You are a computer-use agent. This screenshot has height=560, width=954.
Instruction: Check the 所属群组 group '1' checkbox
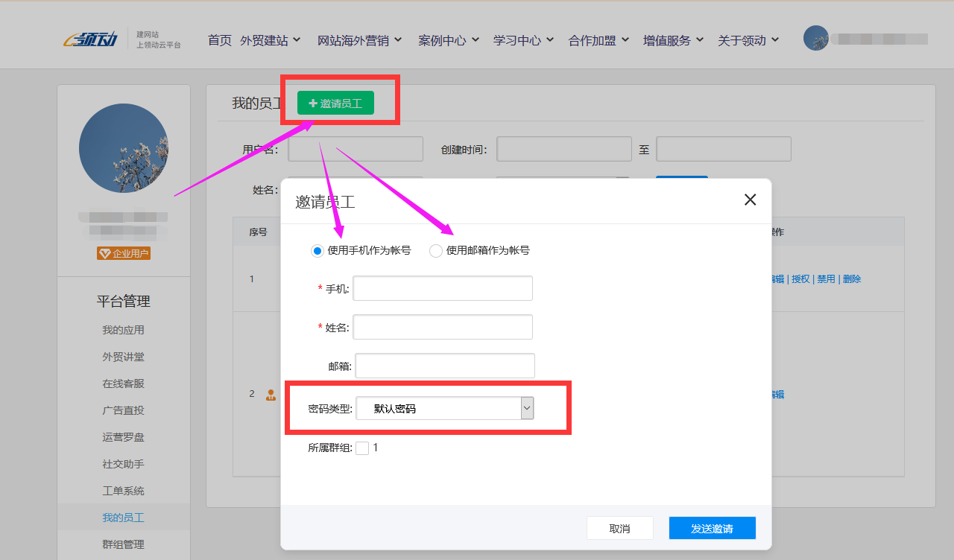tap(362, 448)
